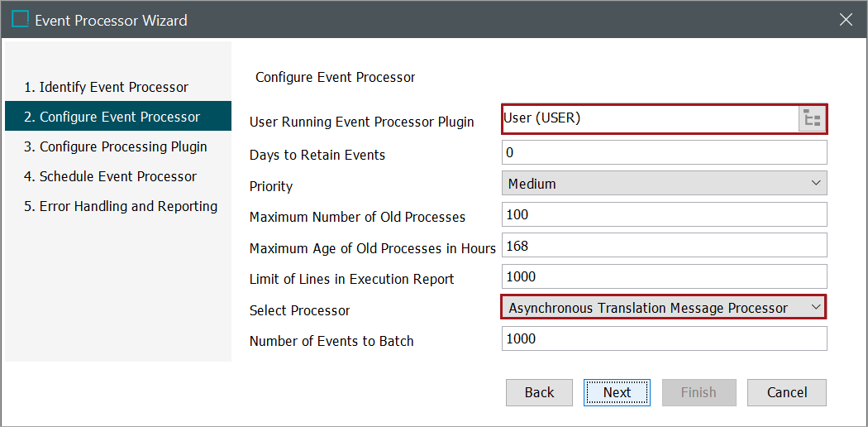Click the wizard window title icon

[20, 19]
